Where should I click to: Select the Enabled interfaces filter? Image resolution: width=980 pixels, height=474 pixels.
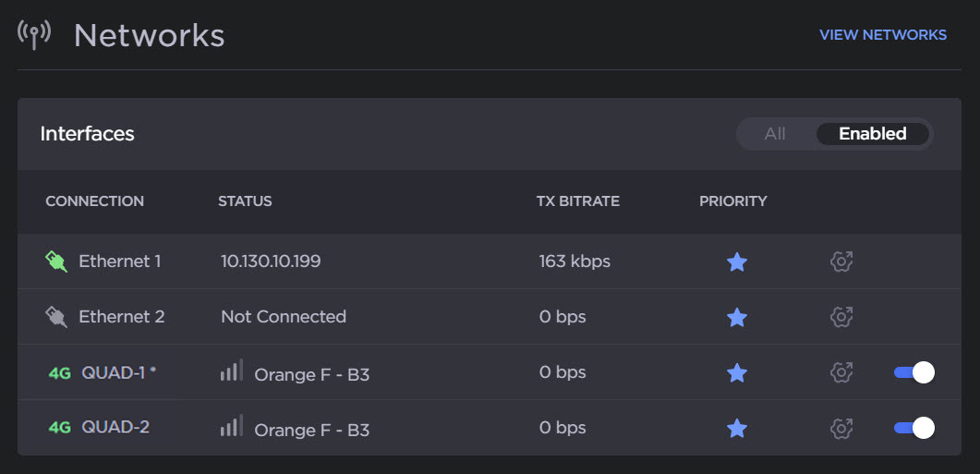coord(872,134)
